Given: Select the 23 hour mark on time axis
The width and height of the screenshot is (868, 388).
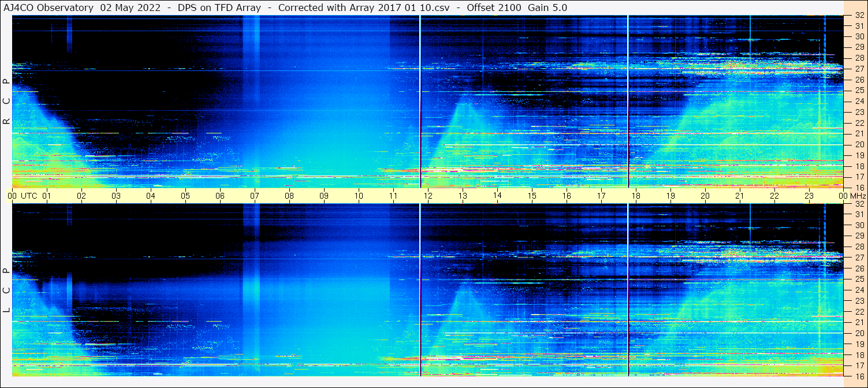Looking at the screenshot, I should coord(809,196).
